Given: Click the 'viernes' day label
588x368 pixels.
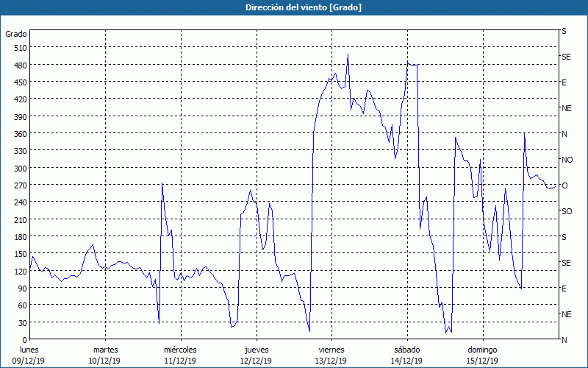Looking at the screenshot, I should [x=332, y=350].
